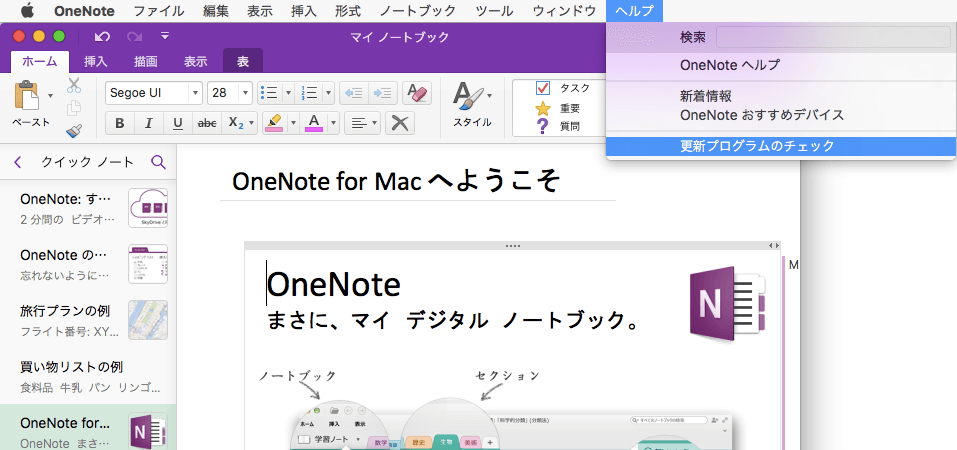This screenshot has width=957, height=450.
Task: Switch to the 描画 ribbon tab
Action: tap(146, 61)
